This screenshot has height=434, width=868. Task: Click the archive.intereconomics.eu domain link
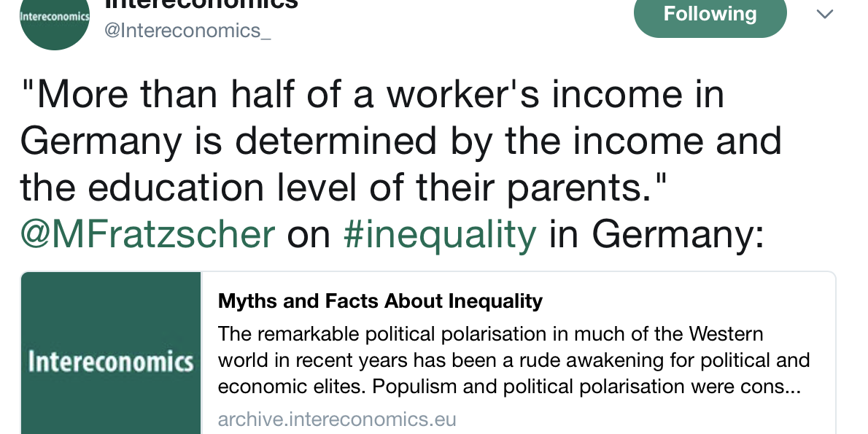[337, 419]
